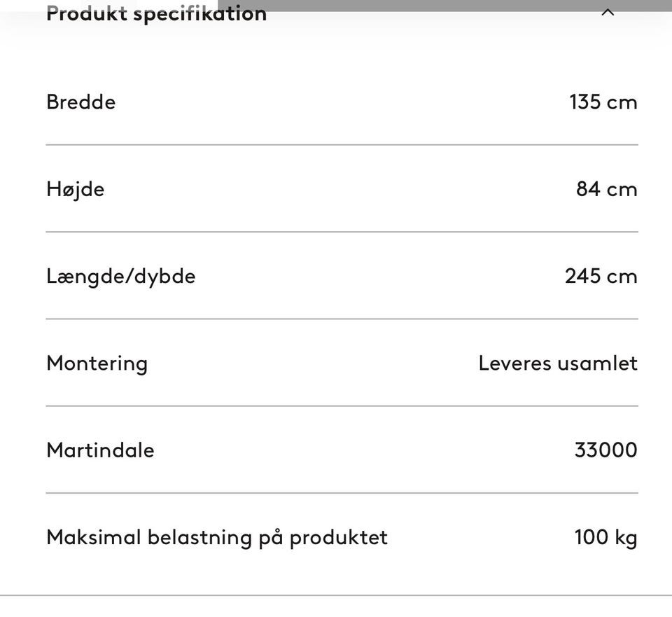The height and width of the screenshot is (617, 672).
Task: Click the divider line below Bredde row
Action: (x=342, y=145)
